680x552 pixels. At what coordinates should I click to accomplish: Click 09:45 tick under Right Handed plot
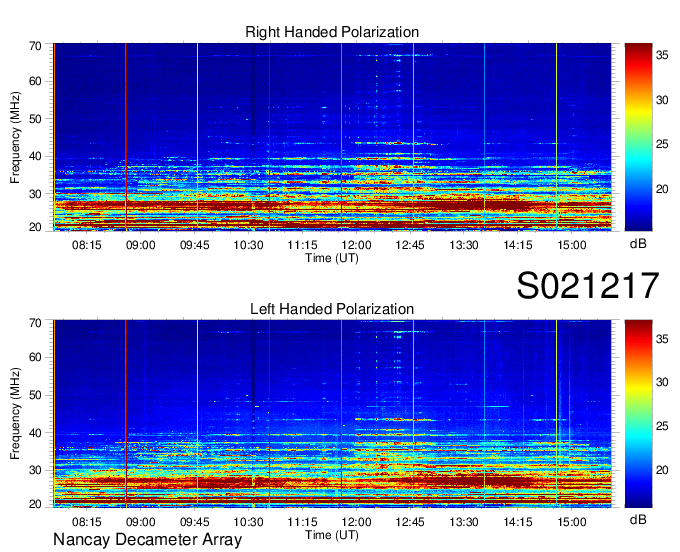194,245
